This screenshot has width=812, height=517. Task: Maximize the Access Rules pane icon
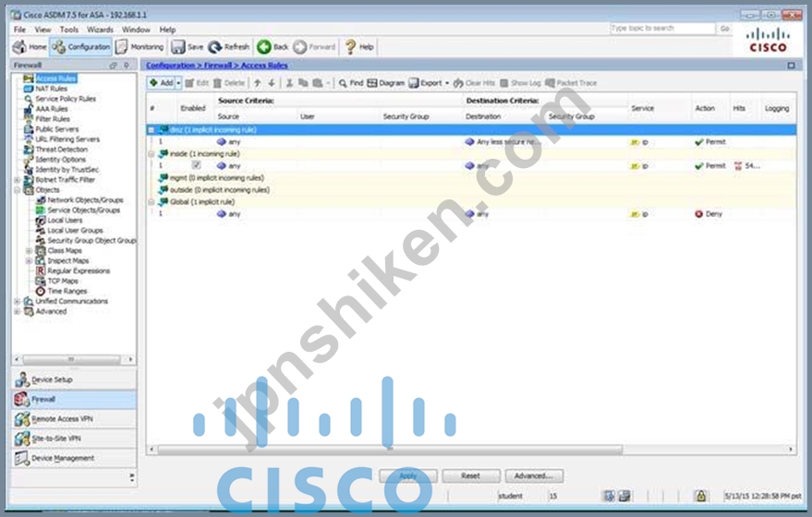[791, 66]
